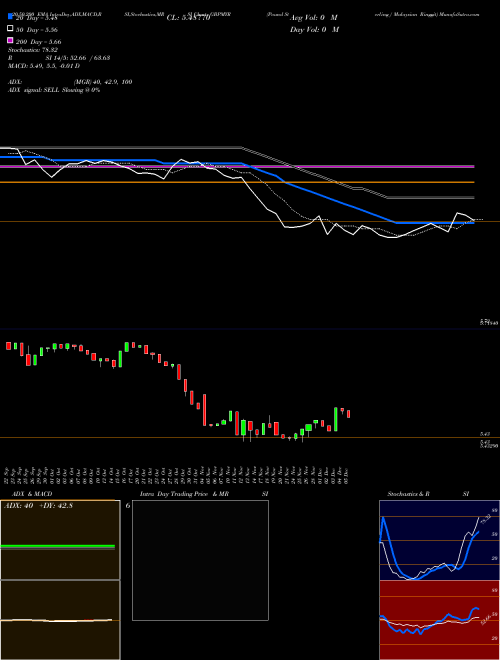
Task: Click the empty intraday price chart box
Action: coord(200,560)
